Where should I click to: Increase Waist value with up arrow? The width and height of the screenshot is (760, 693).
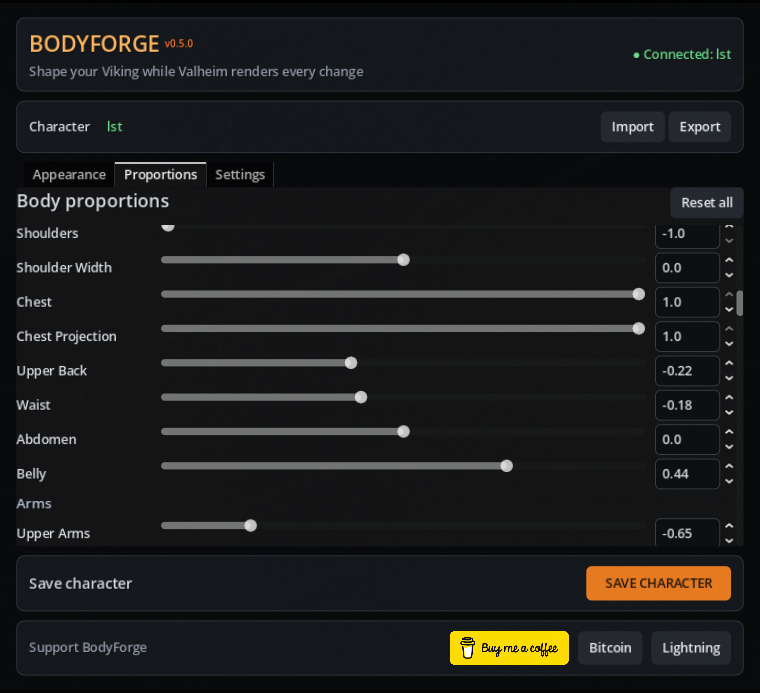click(729, 398)
